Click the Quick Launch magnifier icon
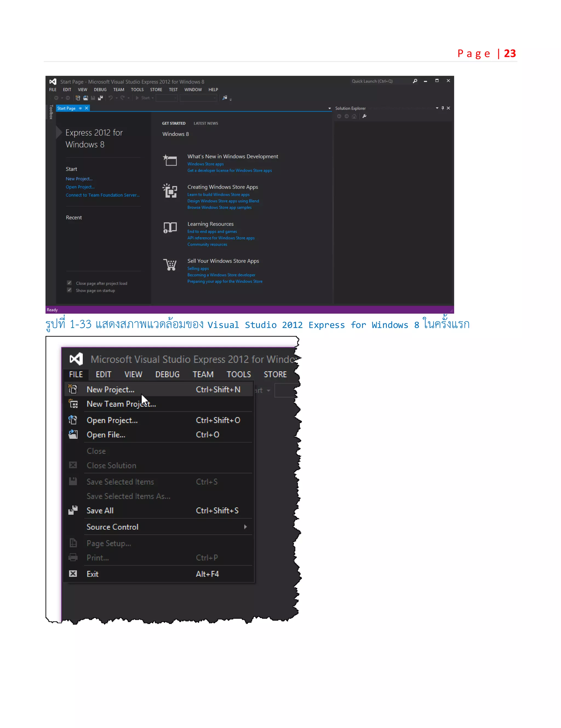 pos(415,81)
